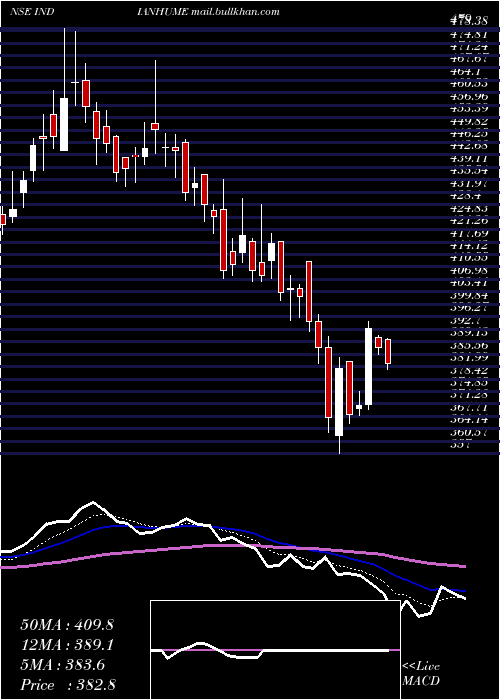Click the 378.42 price axis label
This screenshot has height=700, width=500.
click(x=468, y=370)
